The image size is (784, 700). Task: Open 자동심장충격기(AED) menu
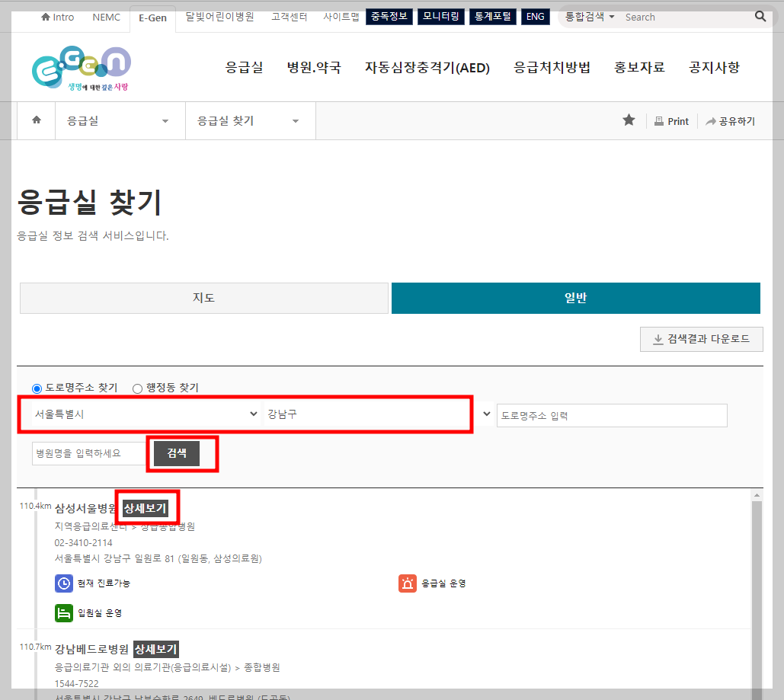coord(427,67)
